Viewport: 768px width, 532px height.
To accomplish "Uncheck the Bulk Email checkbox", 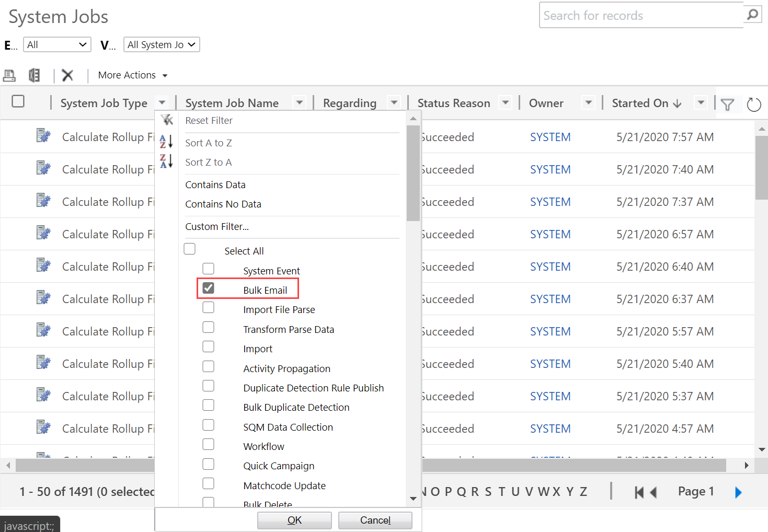I will tap(209, 287).
